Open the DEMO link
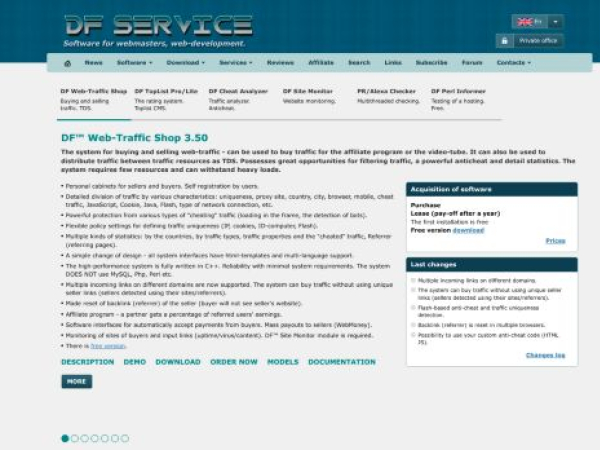600x450 pixels. (x=135, y=362)
